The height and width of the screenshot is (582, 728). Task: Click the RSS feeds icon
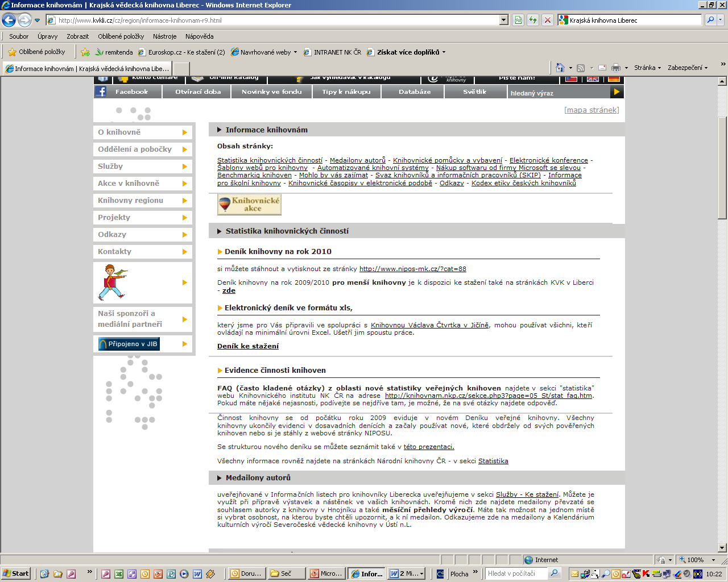(581, 68)
